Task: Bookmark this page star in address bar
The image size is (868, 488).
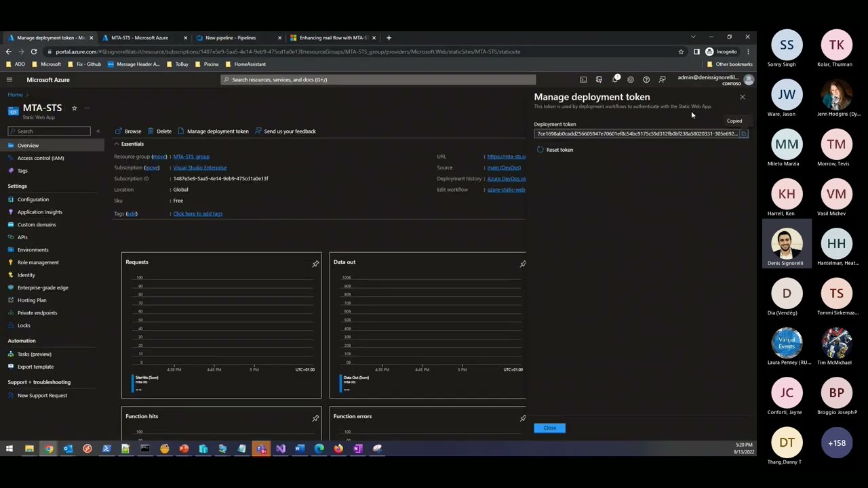Action: click(x=681, y=52)
